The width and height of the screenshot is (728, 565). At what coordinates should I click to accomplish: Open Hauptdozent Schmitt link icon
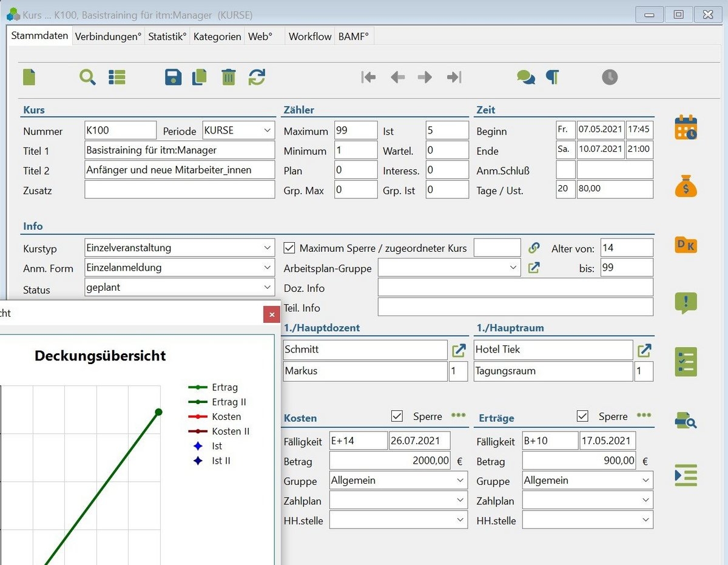click(x=459, y=350)
